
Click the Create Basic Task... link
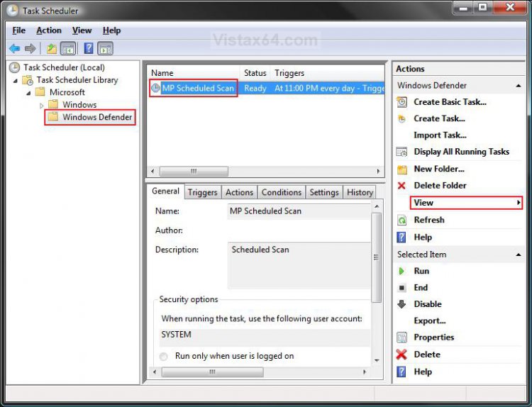point(450,102)
